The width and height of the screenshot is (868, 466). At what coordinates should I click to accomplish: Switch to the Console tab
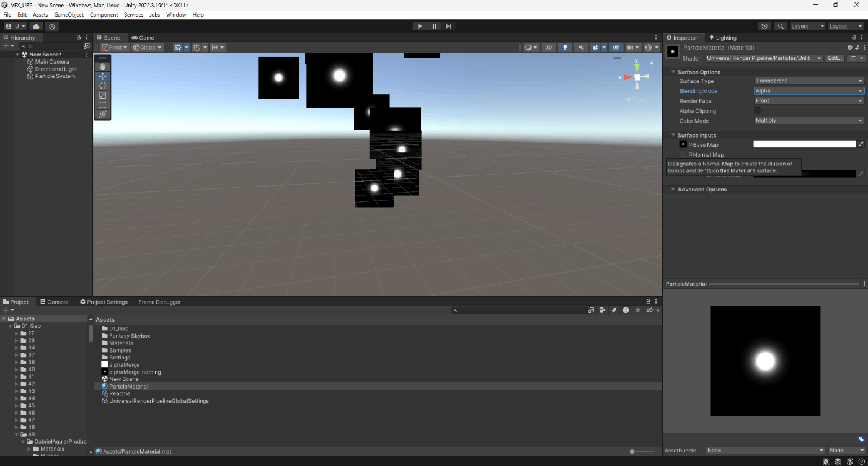(54, 302)
